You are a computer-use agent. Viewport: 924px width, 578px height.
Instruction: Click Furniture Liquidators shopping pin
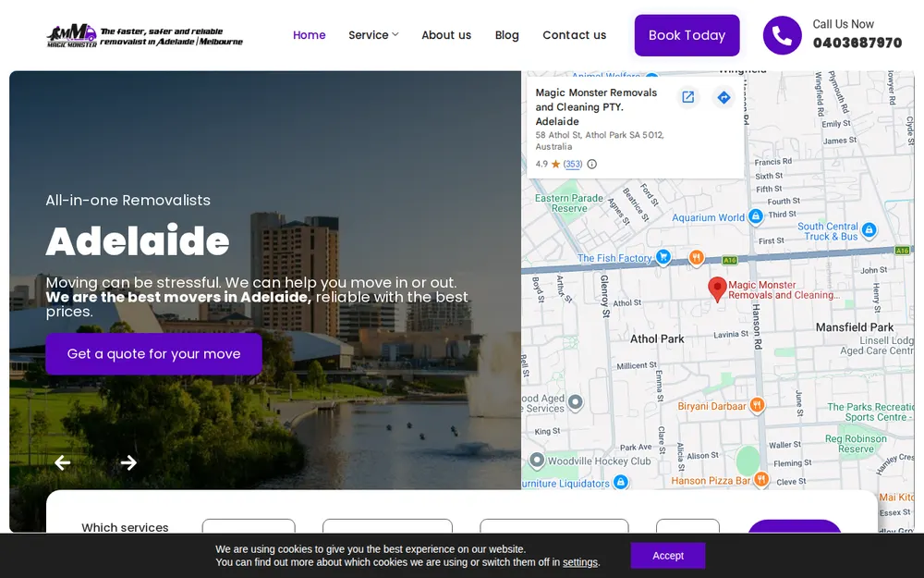click(x=621, y=483)
